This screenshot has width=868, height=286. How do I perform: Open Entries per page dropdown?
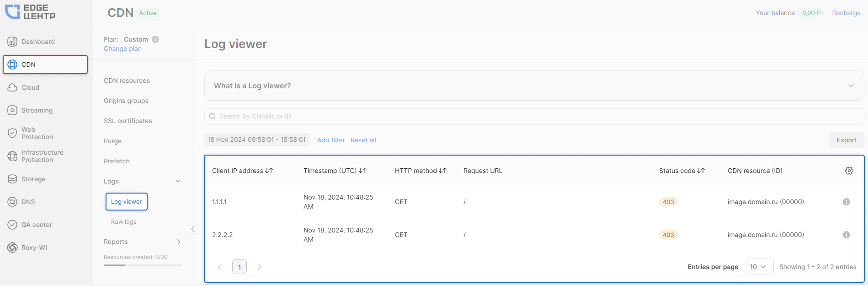pyautogui.click(x=760, y=267)
